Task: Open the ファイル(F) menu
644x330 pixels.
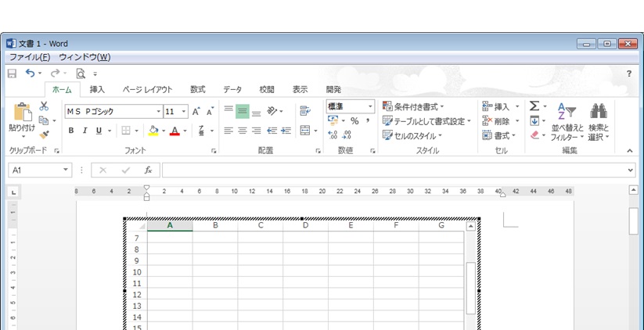Action: click(30, 57)
